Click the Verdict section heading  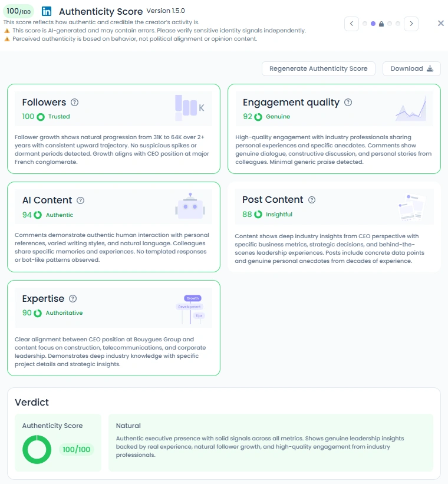32,403
